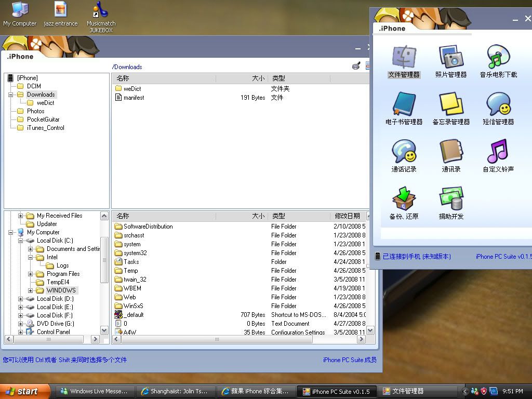
Task: Click the Windows Live Messenger tray icon
Action: pyautogui.click(x=475, y=391)
